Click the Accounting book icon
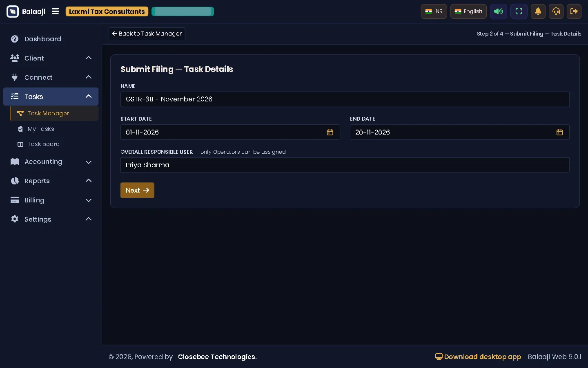 [x=15, y=162]
